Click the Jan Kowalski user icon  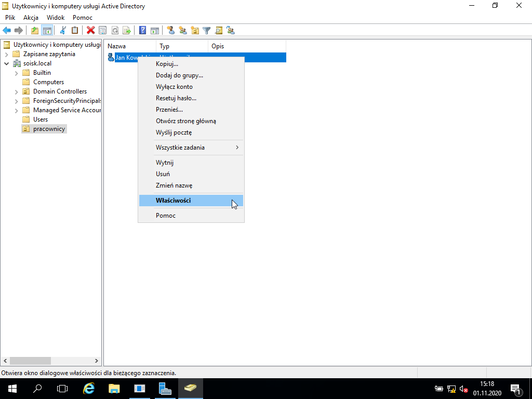click(x=111, y=57)
